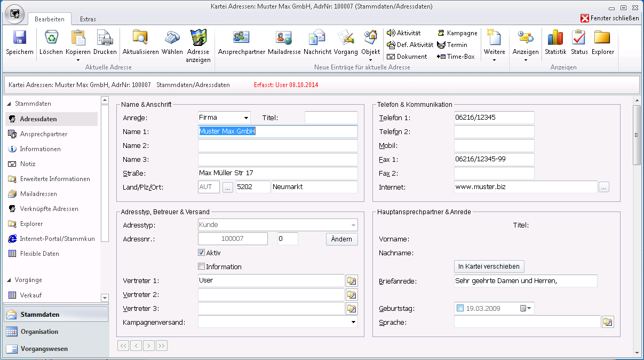The width and height of the screenshot is (644, 360).
Task: Open the Adresstyp dropdown
Action: click(x=353, y=225)
